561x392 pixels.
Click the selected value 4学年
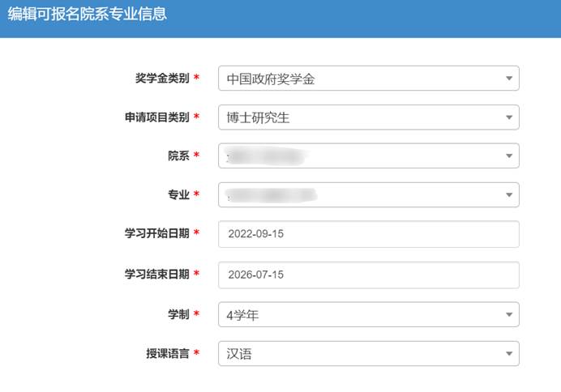242,314
